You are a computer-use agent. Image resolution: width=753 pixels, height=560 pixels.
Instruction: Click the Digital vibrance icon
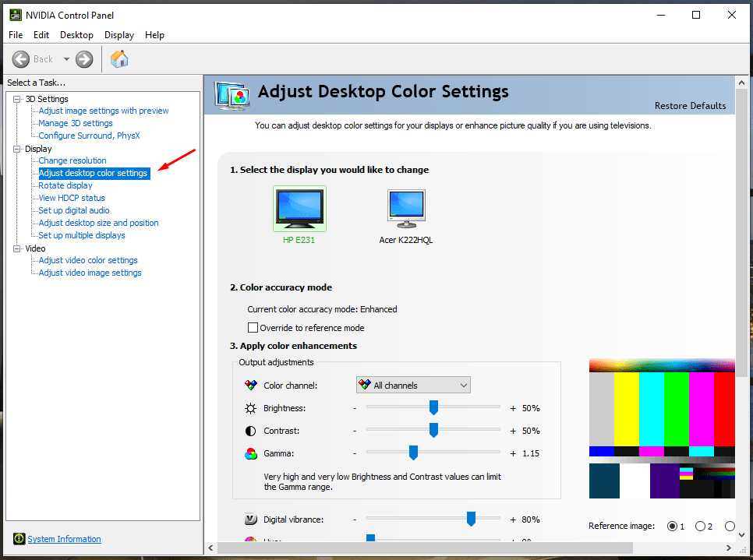coord(251,519)
